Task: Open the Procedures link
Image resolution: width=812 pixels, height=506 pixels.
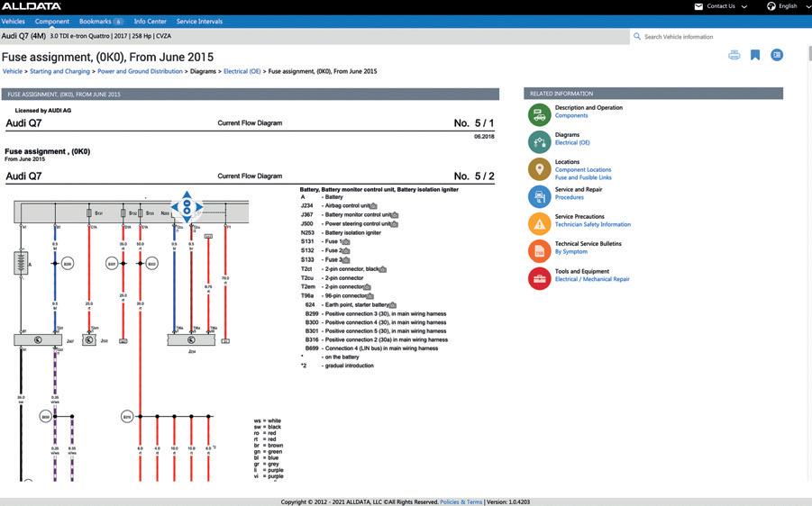Action: (x=570, y=197)
